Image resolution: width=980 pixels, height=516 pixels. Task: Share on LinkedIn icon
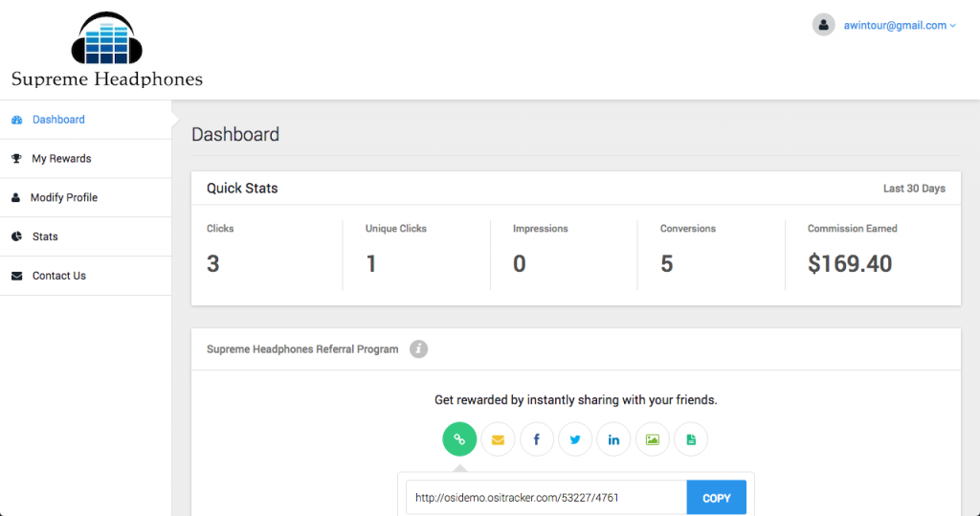(613, 439)
